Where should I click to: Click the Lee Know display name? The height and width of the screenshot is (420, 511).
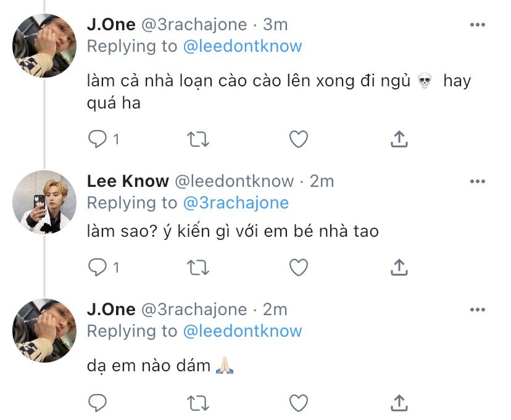pyautogui.click(x=128, y=181)
